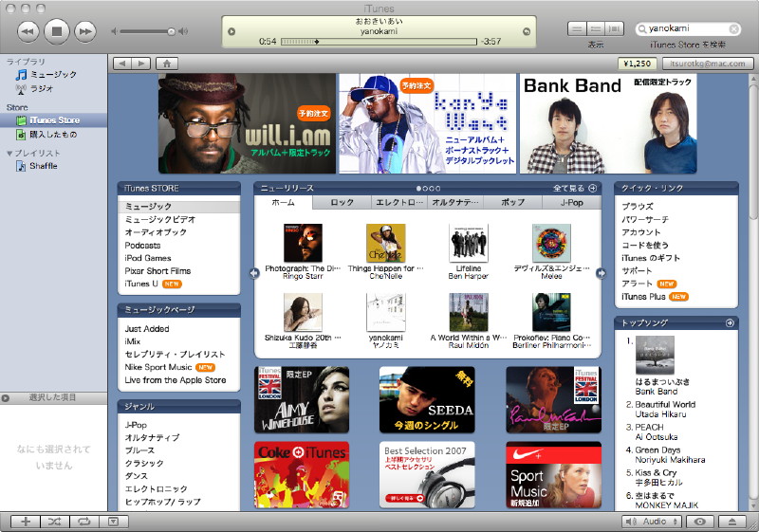
Task: Click the eye visualizer button
Action: [699, 522]
